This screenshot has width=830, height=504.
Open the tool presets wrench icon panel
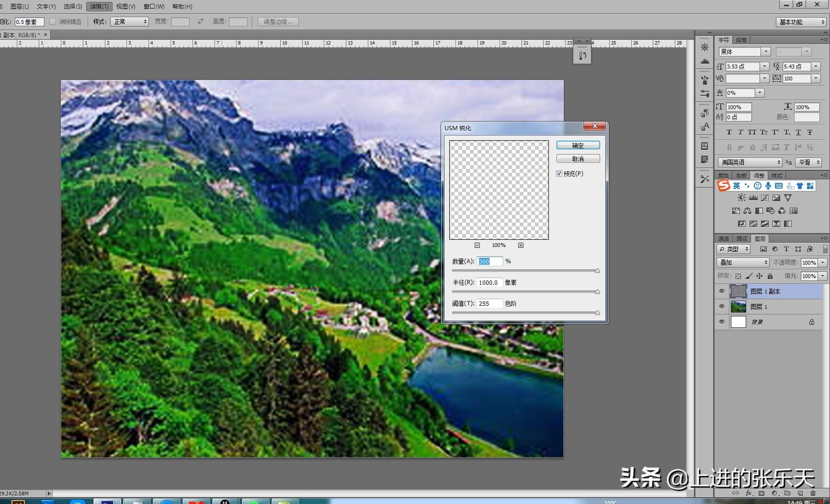click(705, 179)
